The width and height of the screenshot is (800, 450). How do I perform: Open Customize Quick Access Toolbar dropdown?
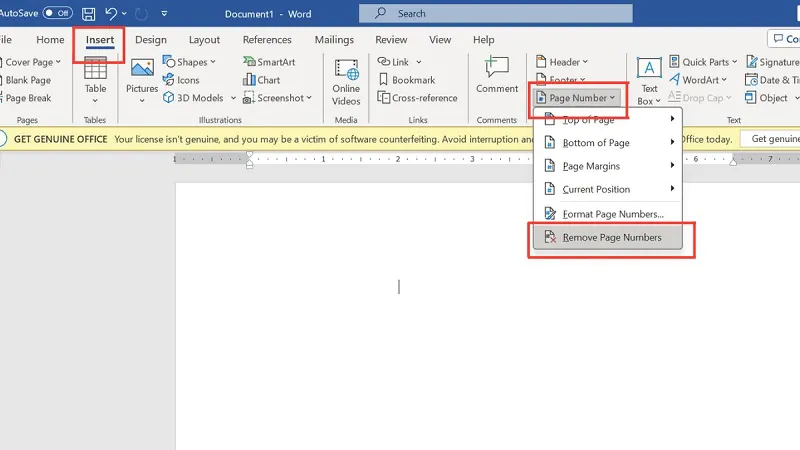(x=164, y=14)
